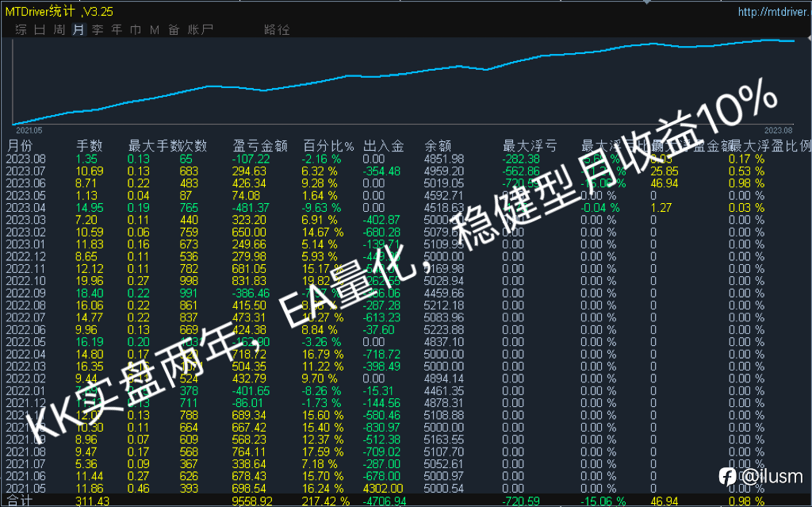Click the 4302.00 deposit value

pos(383,488)
